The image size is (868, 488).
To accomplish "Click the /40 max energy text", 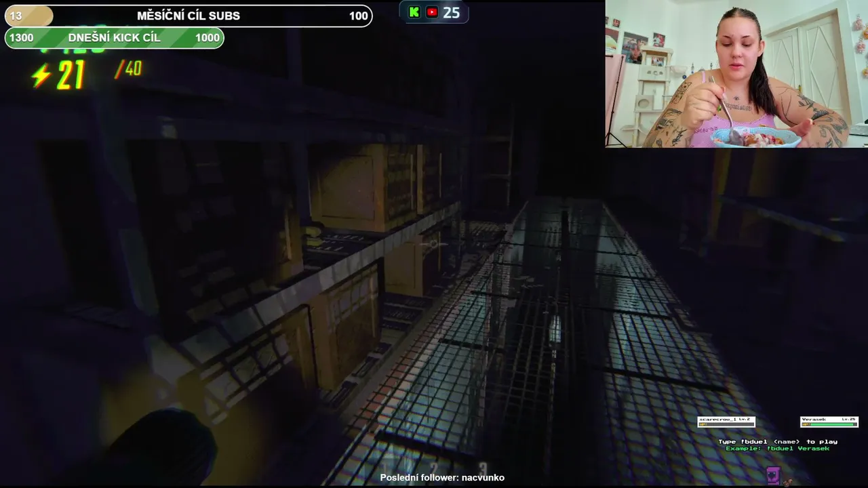I will 128,68.
